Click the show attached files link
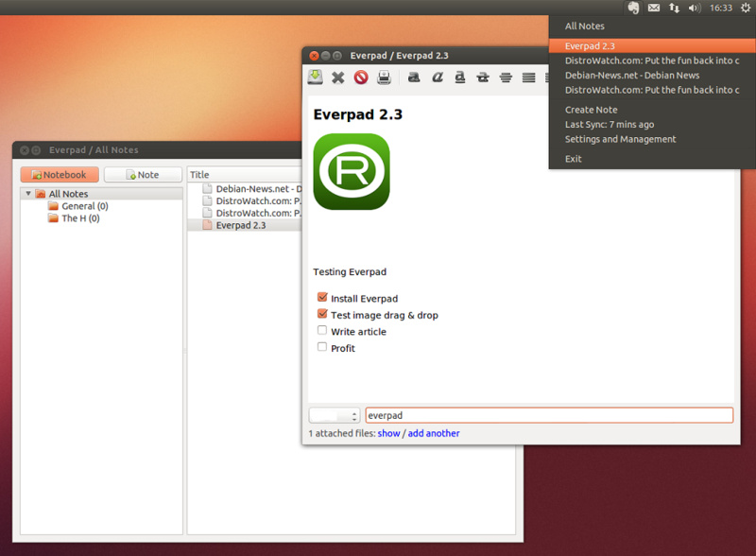756x556 pixels. click(388, 433)
